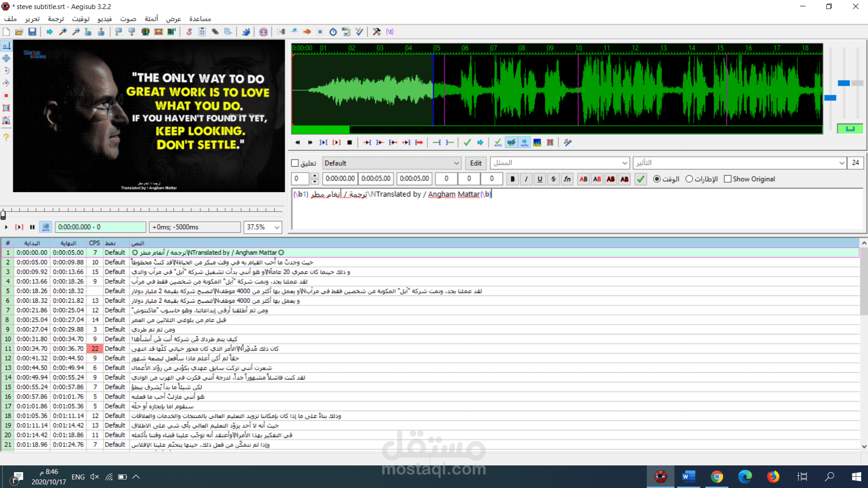
Task: Click the video seek bar slider handle
Action: click(3, 214)
